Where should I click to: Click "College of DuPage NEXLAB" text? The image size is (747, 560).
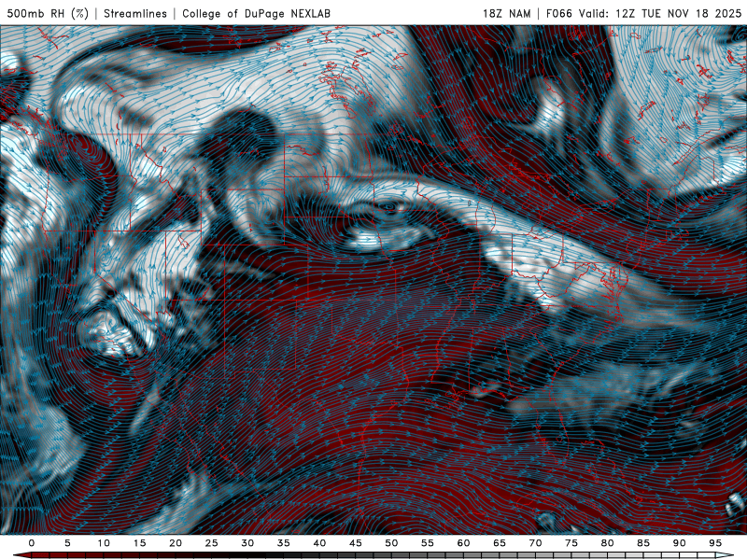click(256, 13)
